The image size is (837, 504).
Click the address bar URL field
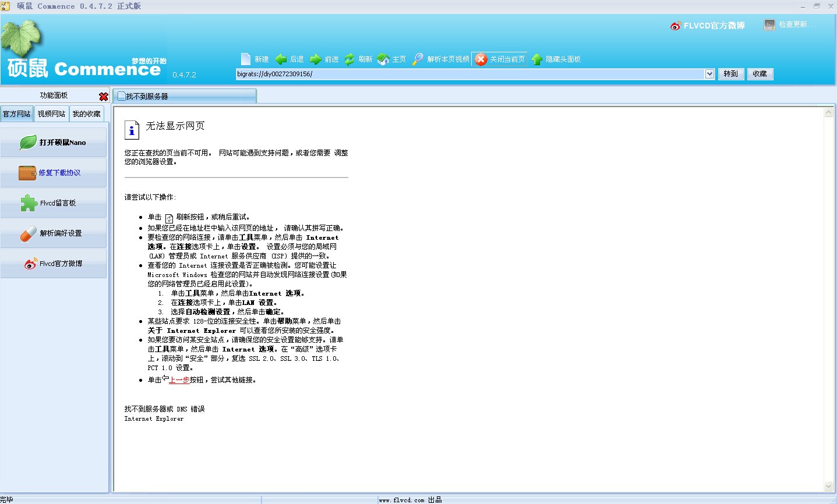click(x=470, y=74)
